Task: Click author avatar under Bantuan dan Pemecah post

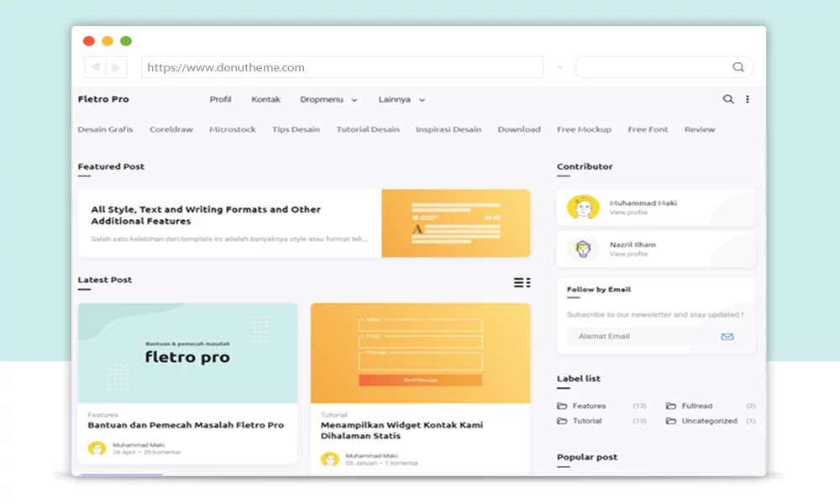Action: [x=97, y=449]
